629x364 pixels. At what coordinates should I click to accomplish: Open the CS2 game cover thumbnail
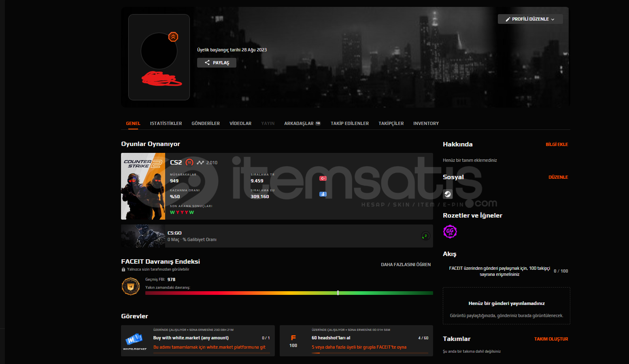click(x=143, y=186)
